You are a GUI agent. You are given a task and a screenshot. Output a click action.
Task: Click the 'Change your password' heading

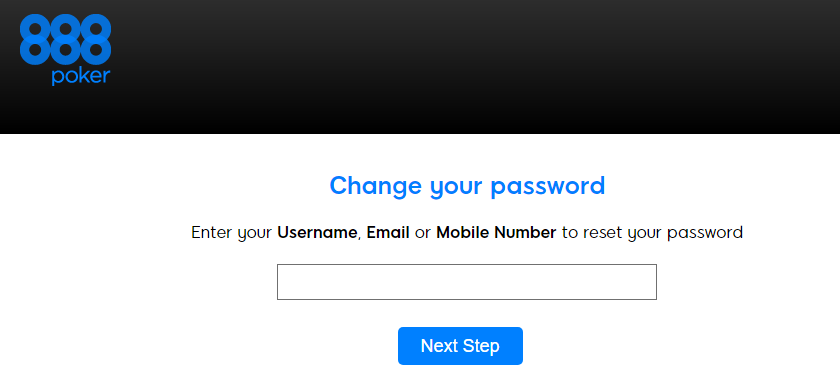(x=467, y=186)
